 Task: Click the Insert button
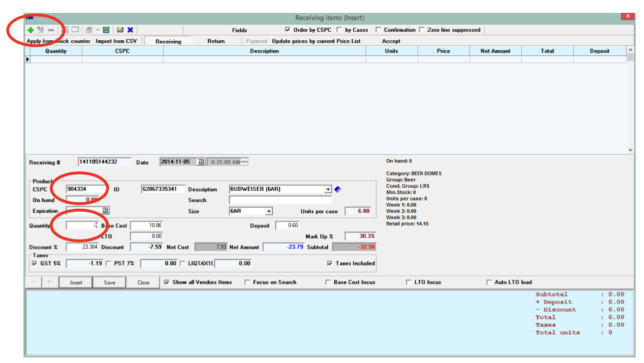tap(76, 283)
